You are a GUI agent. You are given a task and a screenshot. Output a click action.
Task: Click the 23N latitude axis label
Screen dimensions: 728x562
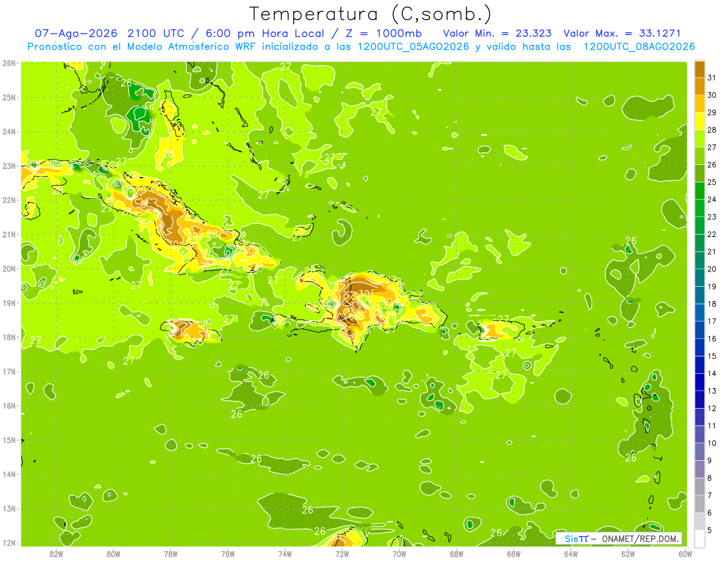pyautogui.click(x=9, y=166)
